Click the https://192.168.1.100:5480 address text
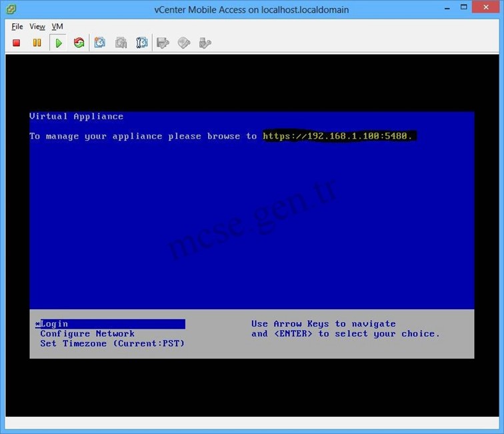The width and height of the screenshot is (504, 434). click(337, 136)
